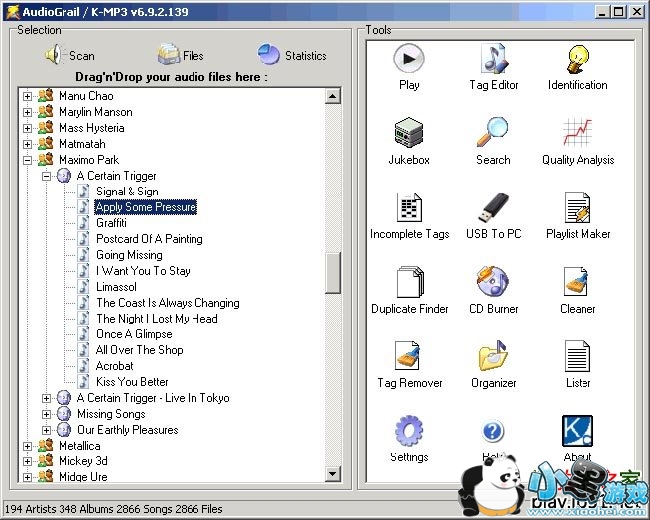650x520 pixels.
Task: Click the tree scrollbar down arrow
Action: pos(333,474)
